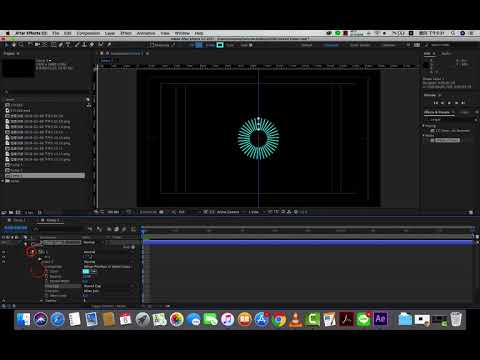Collapse the Stroke 1 property group
The width and height of the screenshot is (480, 360).
(42, 262)
